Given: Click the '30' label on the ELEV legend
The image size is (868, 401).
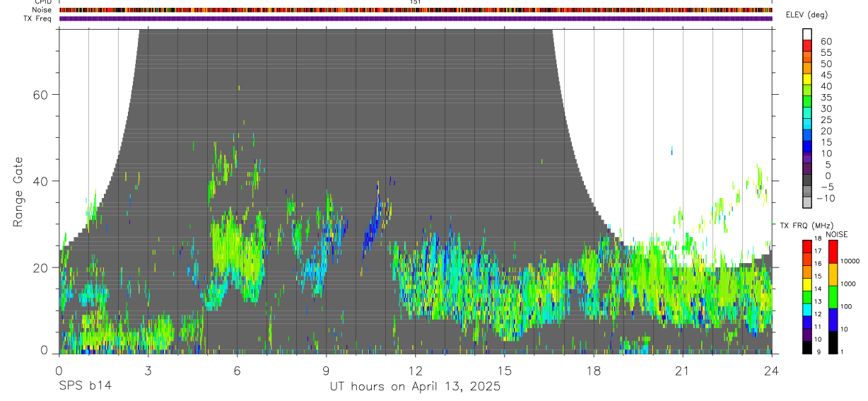Looking at the screenshot, I should coord(826,109).
